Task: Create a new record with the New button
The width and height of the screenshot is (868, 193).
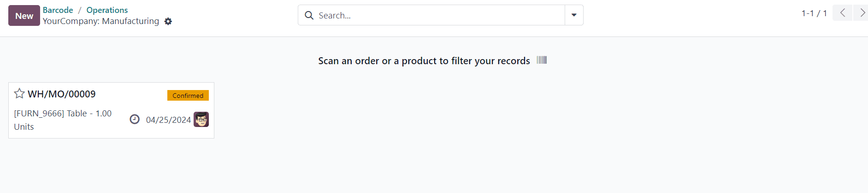Action: click(x=24, y=16)
